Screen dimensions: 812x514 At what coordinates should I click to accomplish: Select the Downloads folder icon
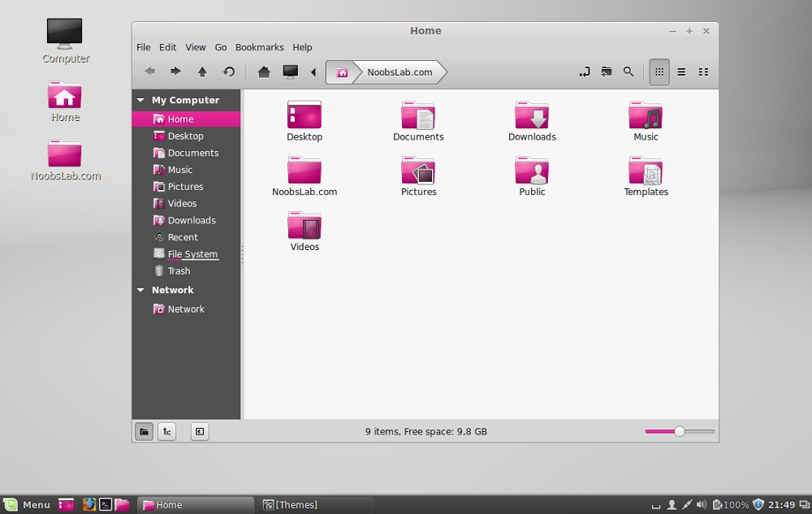click(532, 115)
